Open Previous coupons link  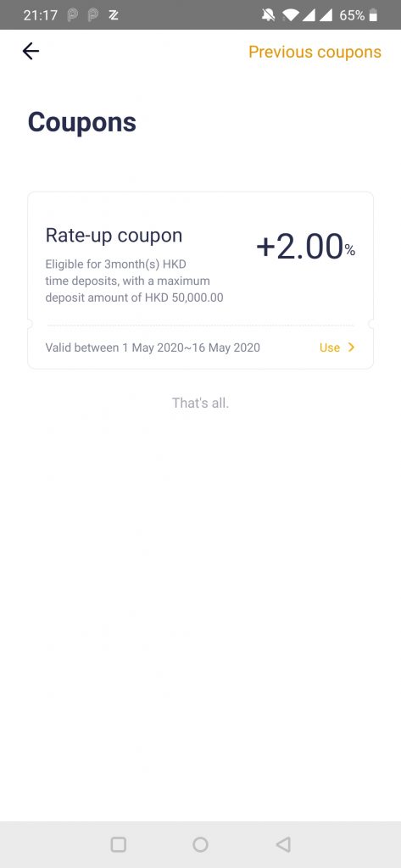tap(315, 52)
